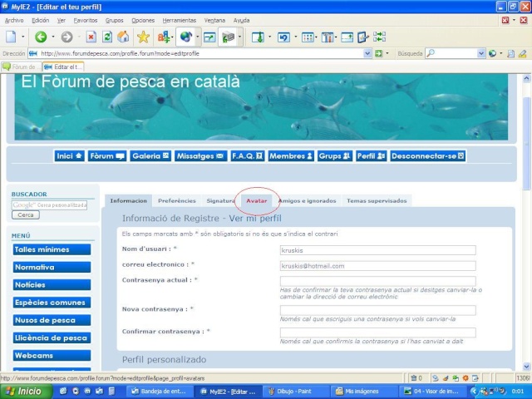Click the green Go arrow beside the address bar
The height and width of the screenshot is (399, 532).
[x=378, y=53]
